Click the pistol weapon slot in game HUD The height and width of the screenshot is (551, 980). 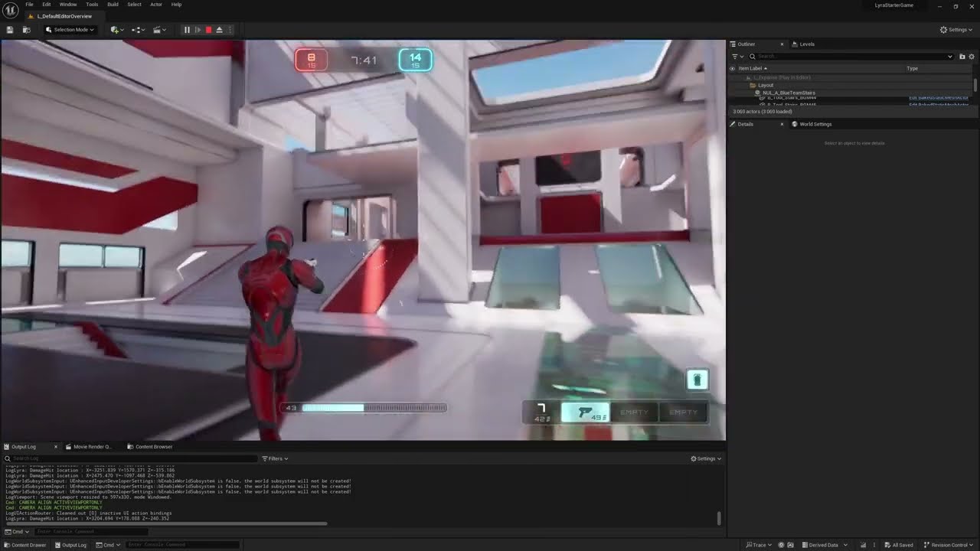(x=586, y=412)
